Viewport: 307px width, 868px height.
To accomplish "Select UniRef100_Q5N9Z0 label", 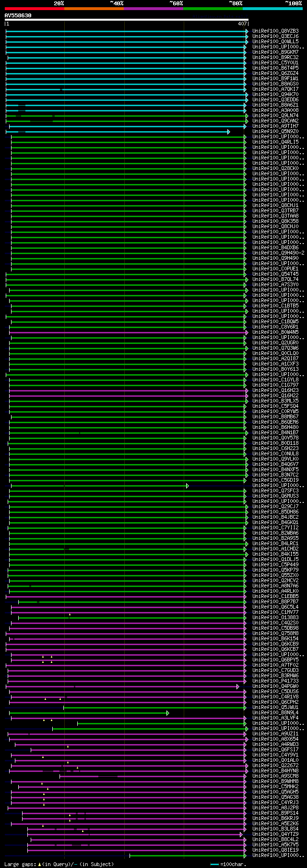I will coord(275,132).
